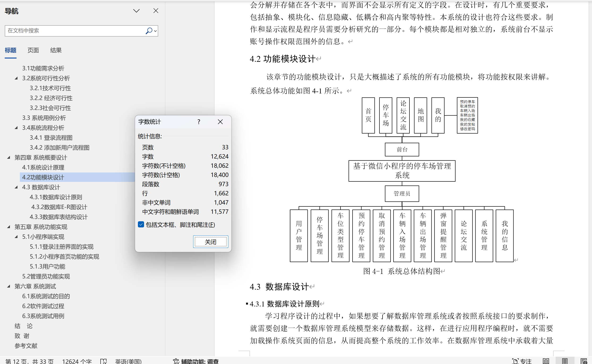
Task: Click the search magnifier icon in navigation
Action: pyautogui.click(x=149, y=31)
